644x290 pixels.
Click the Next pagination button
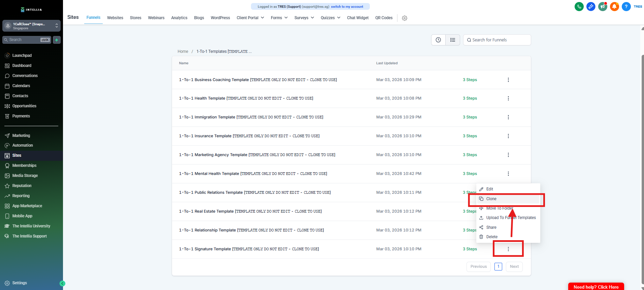514,266
